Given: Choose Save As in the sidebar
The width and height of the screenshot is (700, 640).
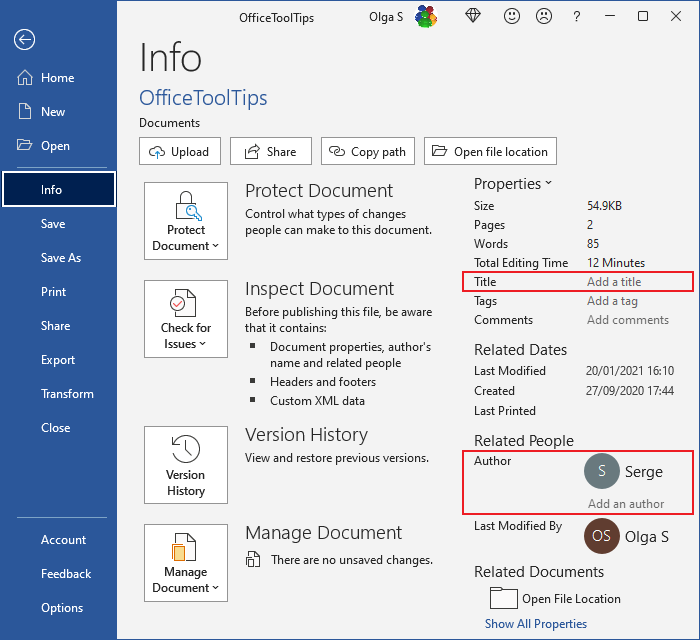Looking at the screenshot, I should click(x=61, y=258).
